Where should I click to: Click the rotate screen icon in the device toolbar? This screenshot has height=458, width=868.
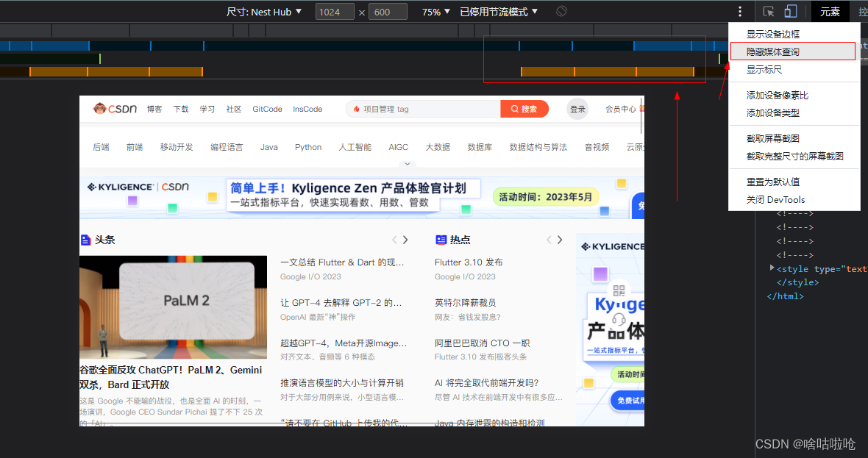(x=561, y=11)
